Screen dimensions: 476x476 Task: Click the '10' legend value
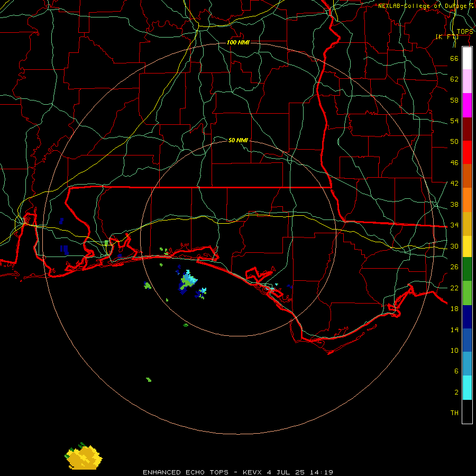[x=454, y=350]
